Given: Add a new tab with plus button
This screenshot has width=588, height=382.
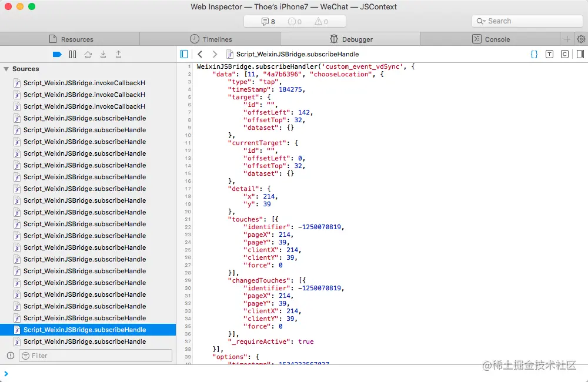Looking at the screenshot, I should [x=567, y=39].
